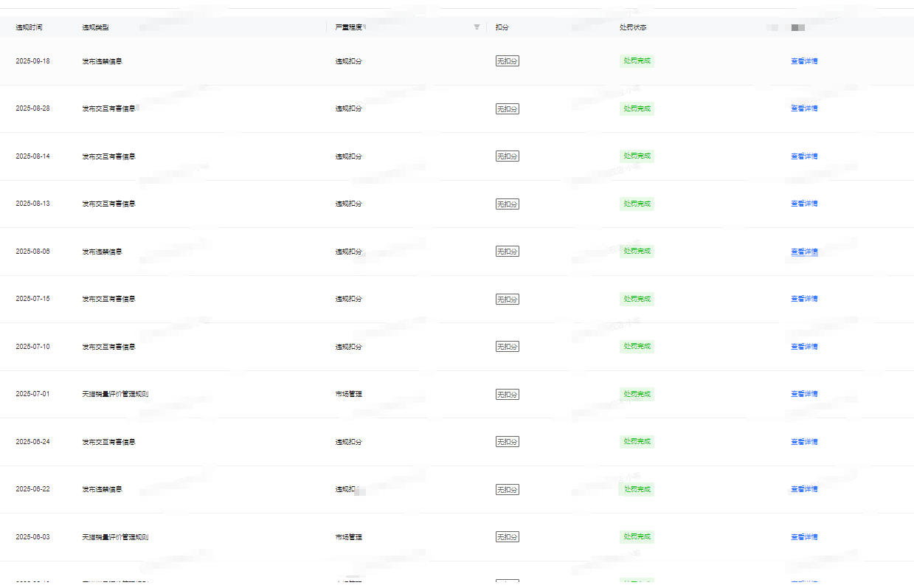Select the date cell 2025-07-10
The image size is (914, 588).
click(x=32, y=347)
